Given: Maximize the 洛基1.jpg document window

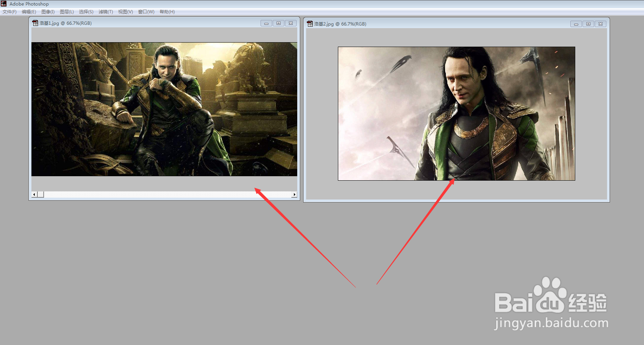Looking at the screenshot, I should coord(278,23).
